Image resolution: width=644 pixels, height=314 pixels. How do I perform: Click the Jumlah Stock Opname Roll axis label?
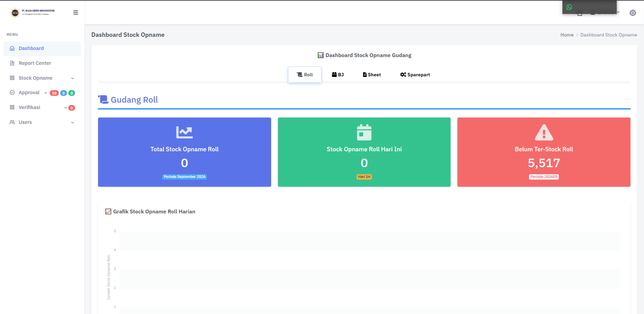click(x=109, y=278)
